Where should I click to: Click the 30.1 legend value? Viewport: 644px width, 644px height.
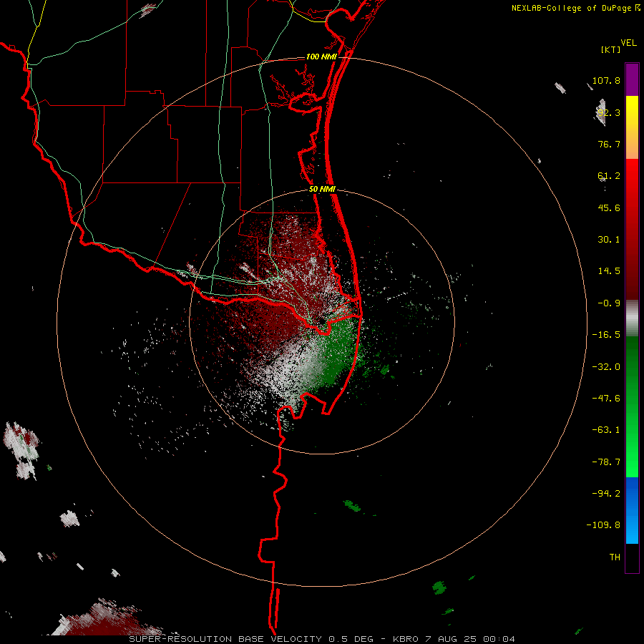pos(609,240)
